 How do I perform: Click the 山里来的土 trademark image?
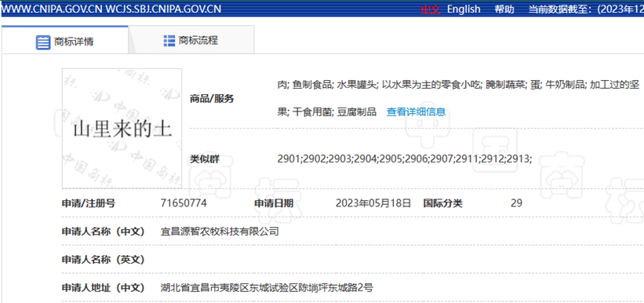coord(122,128)
